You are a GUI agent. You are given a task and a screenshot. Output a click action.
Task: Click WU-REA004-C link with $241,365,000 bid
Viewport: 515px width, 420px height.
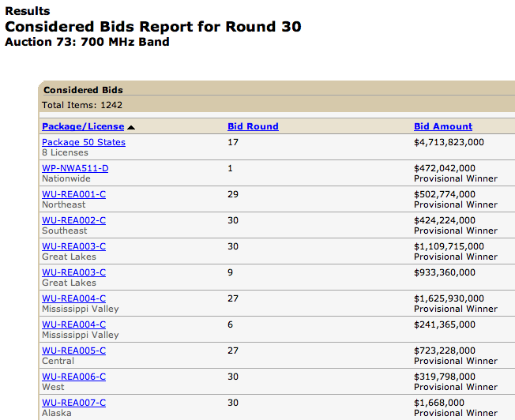coord(73,324)
